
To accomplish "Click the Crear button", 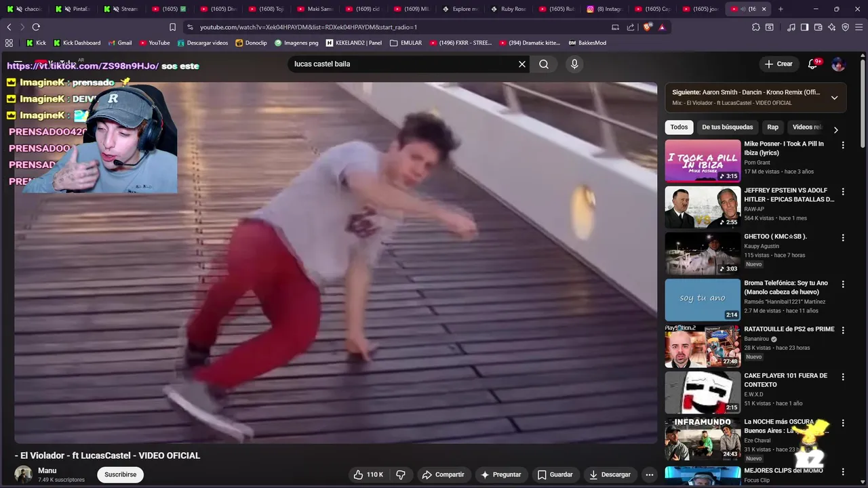I will [778, 64].
